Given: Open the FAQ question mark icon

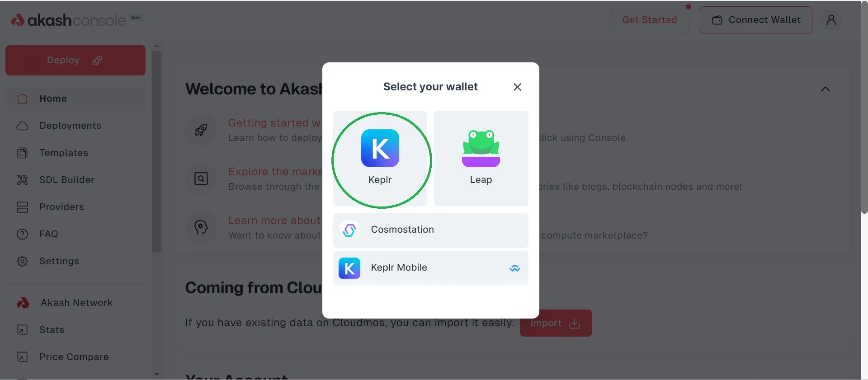Looking at the screenshot, I should click(x=22, y=234).
